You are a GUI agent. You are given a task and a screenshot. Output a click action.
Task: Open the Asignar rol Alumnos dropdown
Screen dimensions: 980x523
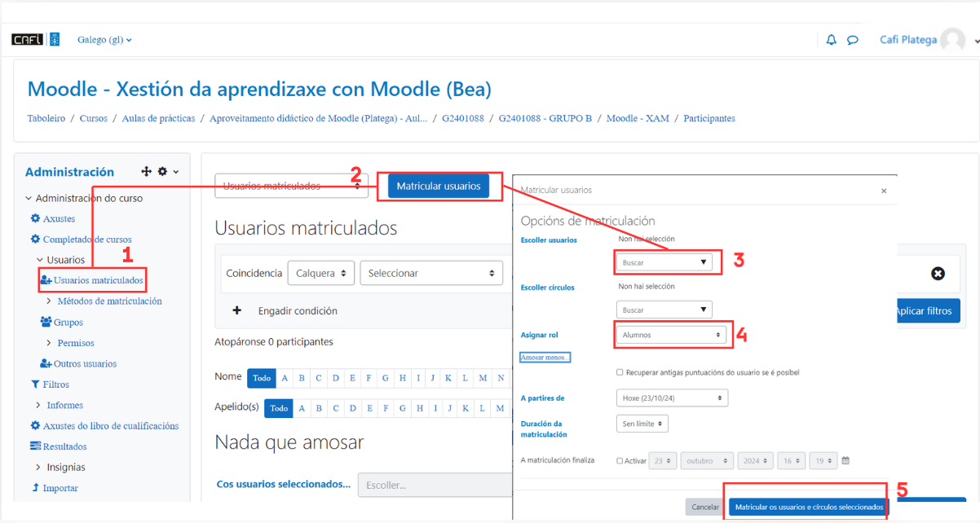click(x=671, y=335)
